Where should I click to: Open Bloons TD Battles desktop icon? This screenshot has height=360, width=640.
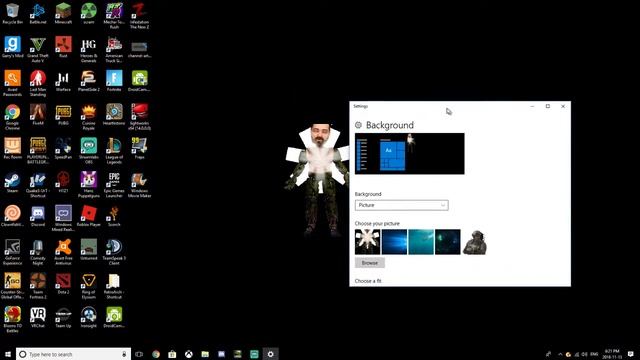[12, 320]
